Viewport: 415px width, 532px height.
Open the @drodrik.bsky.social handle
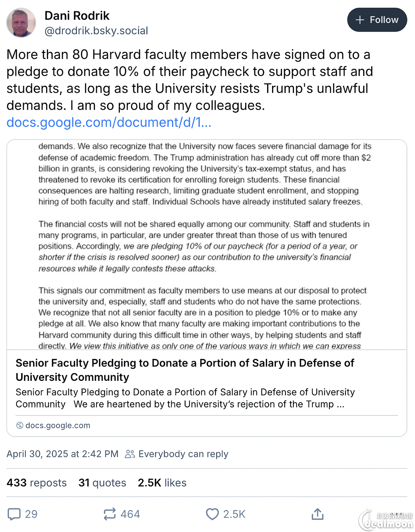[96, 31]
